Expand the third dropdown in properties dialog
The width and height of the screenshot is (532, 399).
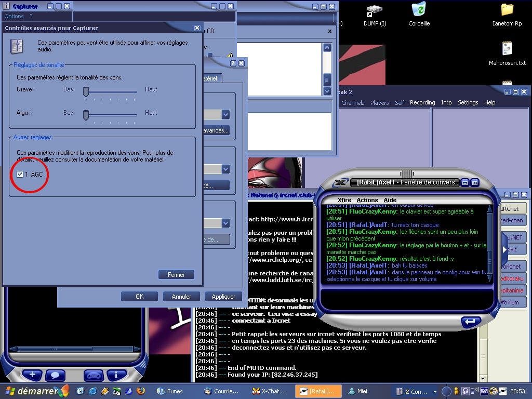point(225,223)
